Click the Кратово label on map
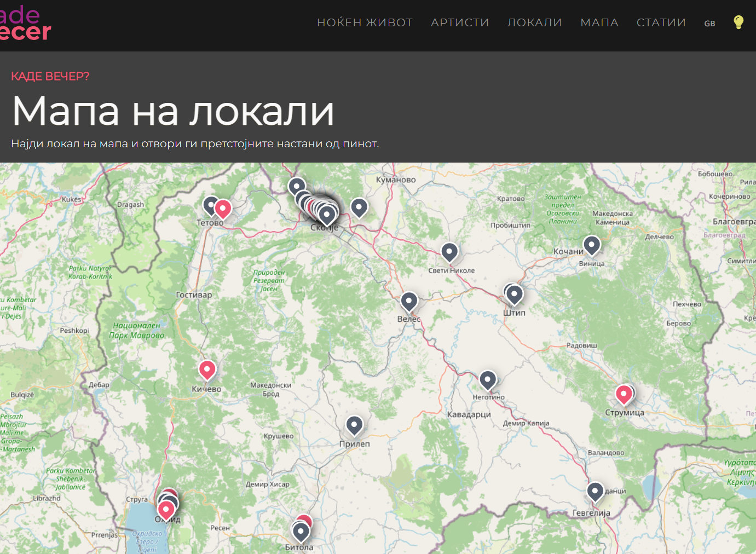The image size is (756, 554). (x=511, y=199)
